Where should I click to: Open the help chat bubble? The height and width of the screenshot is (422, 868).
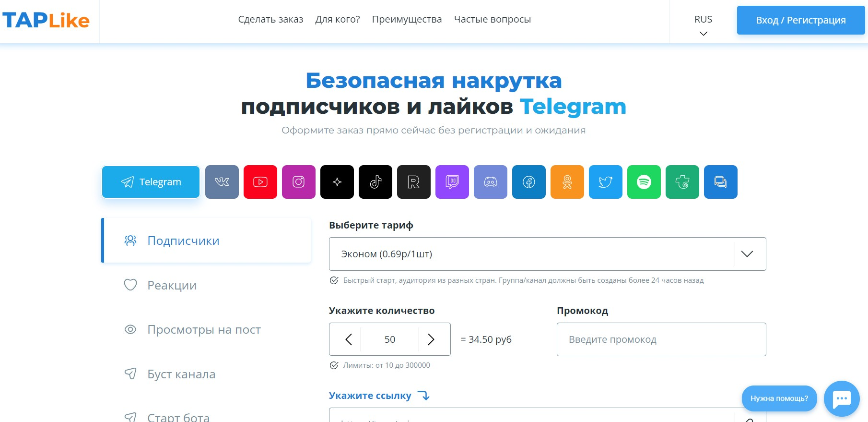coord(842,398)
